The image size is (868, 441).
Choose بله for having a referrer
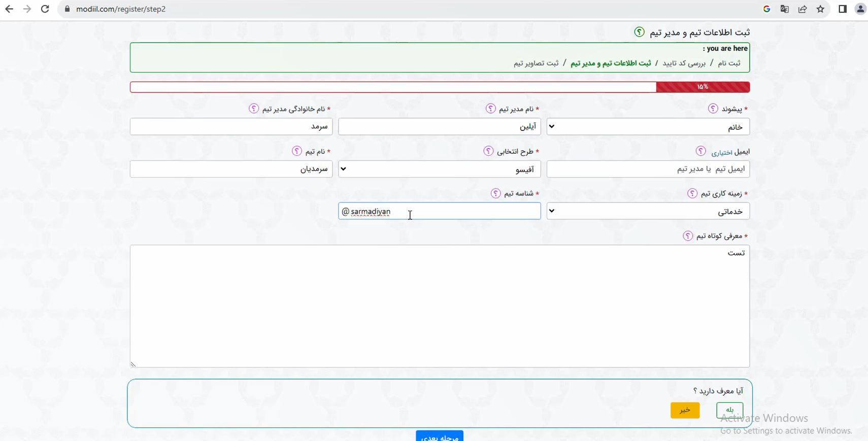[729, 410]
